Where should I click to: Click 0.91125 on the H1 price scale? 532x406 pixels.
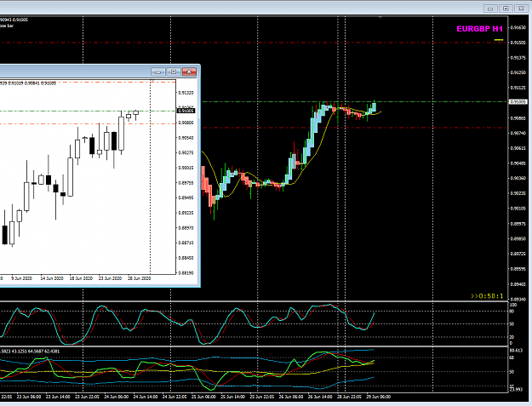tap(518, 88)
